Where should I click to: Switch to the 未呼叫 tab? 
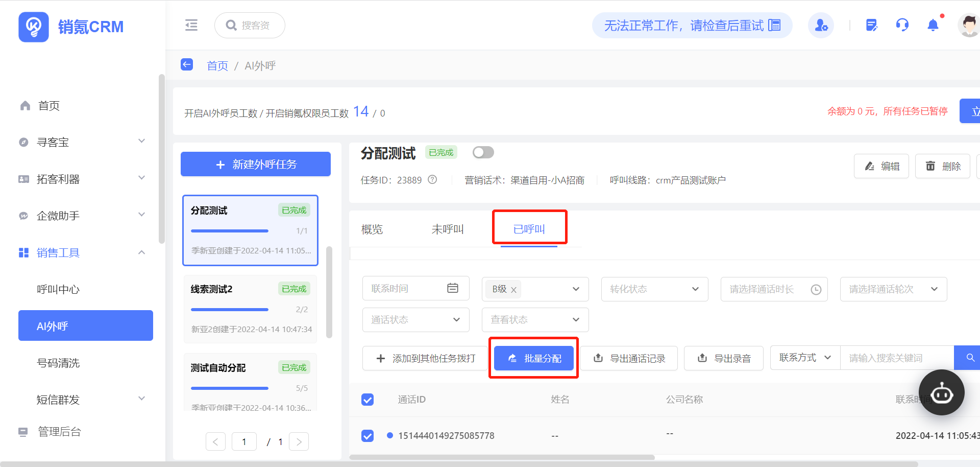pyautogui.click(x=447, y=229)
